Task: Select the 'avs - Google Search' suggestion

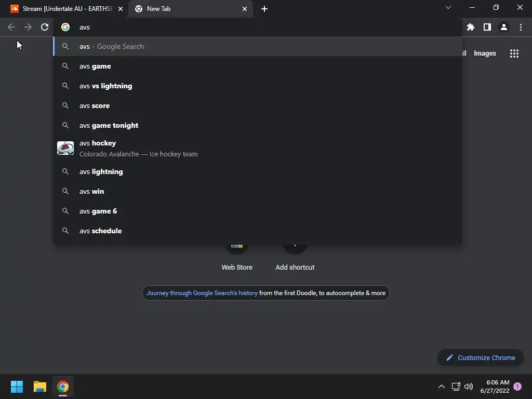Action: click(258, 46)
